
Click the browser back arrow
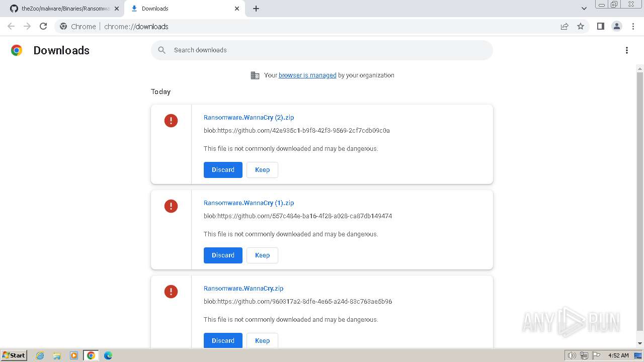pos(11,26)
